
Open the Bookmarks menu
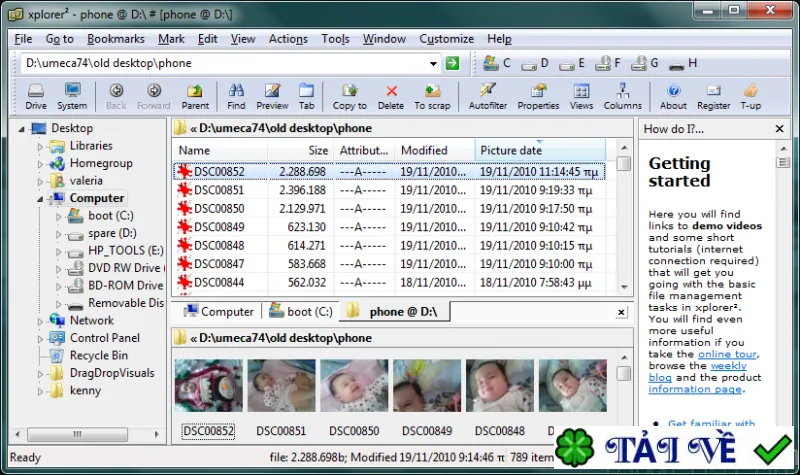tap(116, 39)
